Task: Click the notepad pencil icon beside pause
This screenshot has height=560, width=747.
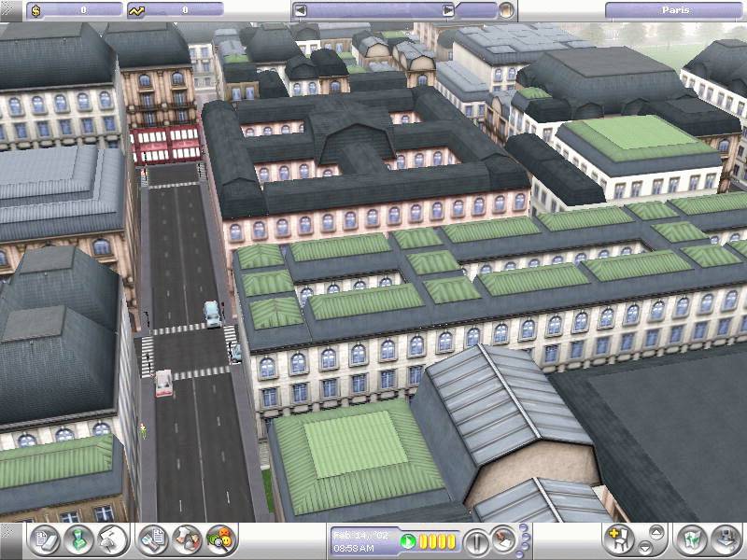Action: tap(503, 540)
